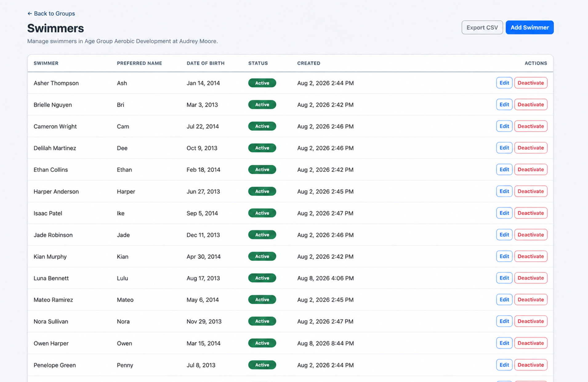This screenshot has width=588, height=382.
Task: Go back via Back to Groups link
Action: (x=51, y=14)
